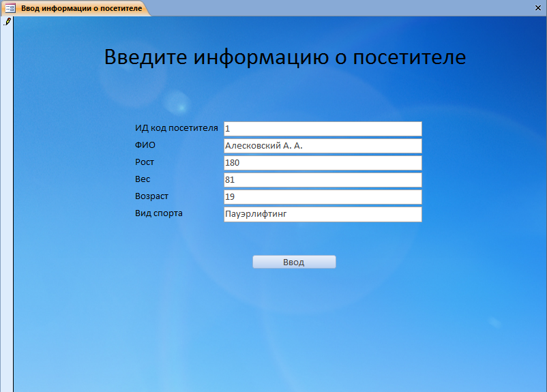The width and height of the screenshot is (547, 392).
Task: Click the 'Возраст' label
Action: (151, 196)
